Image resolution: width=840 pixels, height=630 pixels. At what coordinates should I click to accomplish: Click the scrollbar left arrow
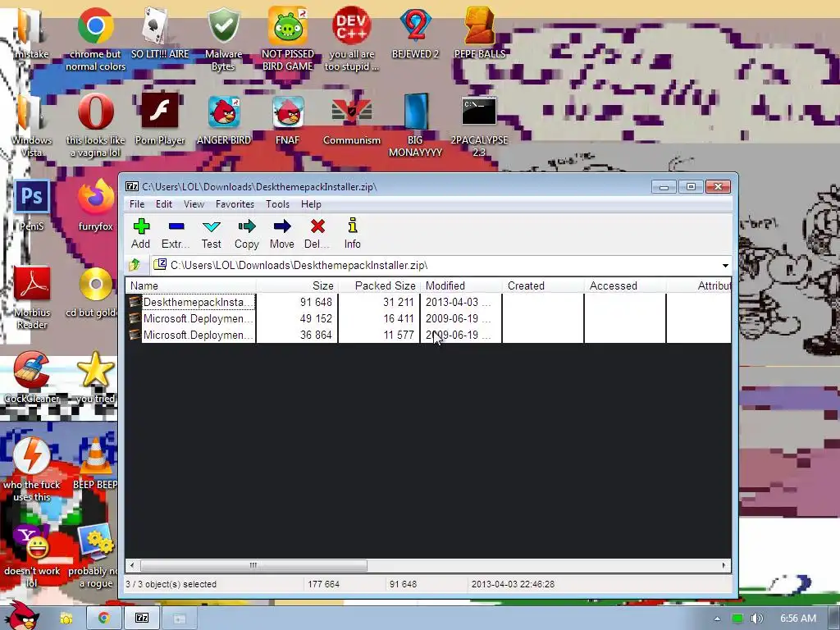tap(132, 565)
